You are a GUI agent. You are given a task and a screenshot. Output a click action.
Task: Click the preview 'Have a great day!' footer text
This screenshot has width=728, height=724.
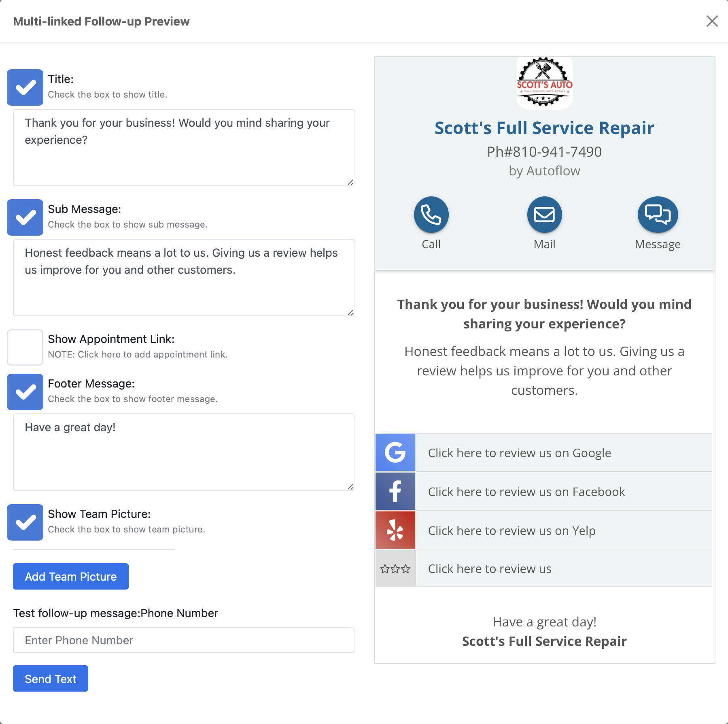click(x=544, y=622)
